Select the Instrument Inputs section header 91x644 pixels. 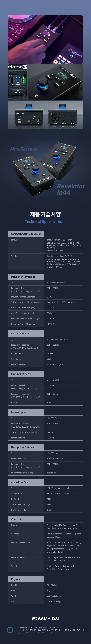click(21, 333)
